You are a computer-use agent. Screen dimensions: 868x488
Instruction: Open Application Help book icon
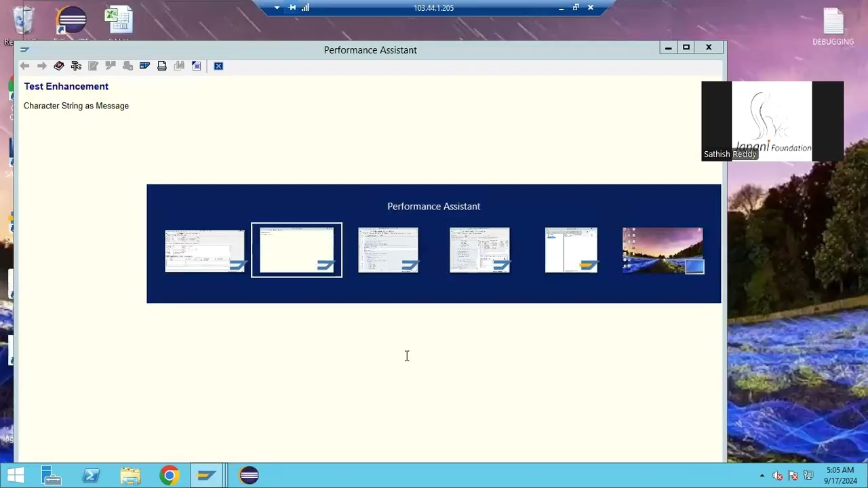coord(59,66)
